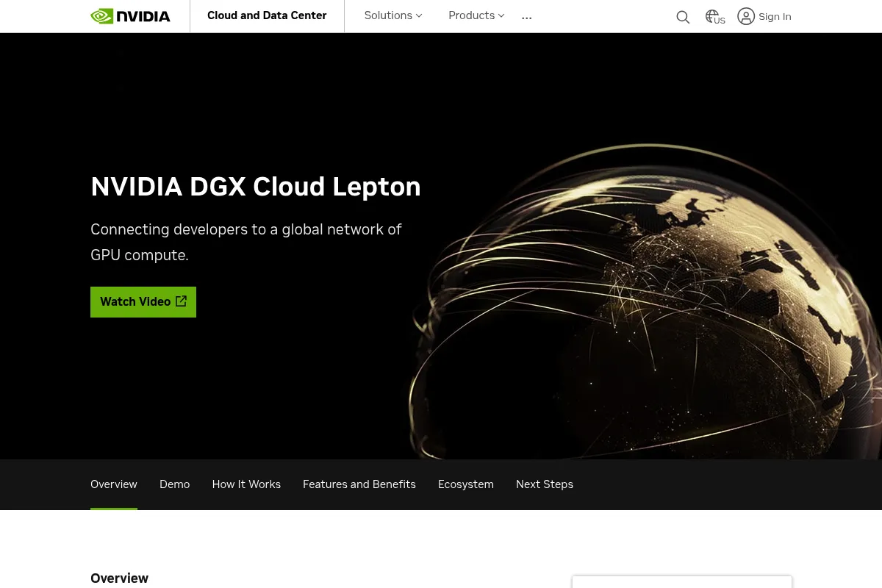Select the Ecosystem tab

click(x=466, y=484)
